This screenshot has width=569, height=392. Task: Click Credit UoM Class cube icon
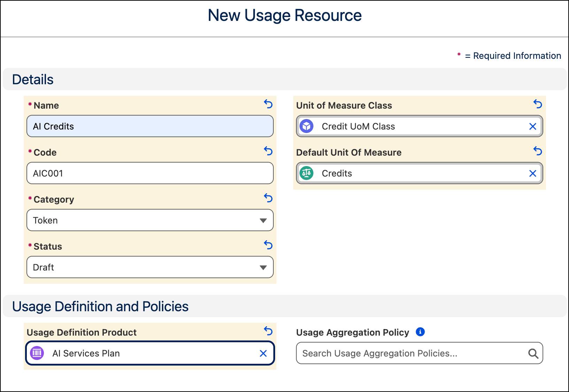(x=306, y=126)
